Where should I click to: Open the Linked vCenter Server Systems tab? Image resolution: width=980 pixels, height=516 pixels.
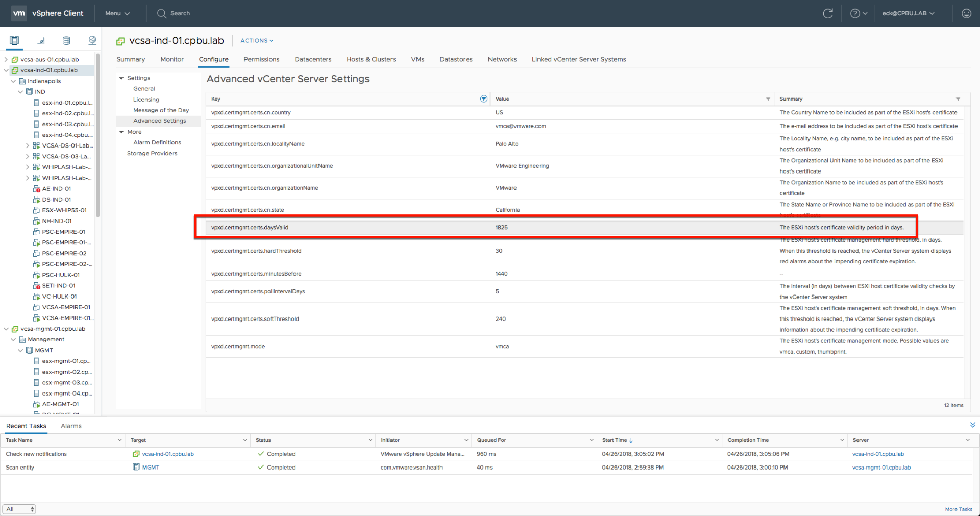coord(579,60)
